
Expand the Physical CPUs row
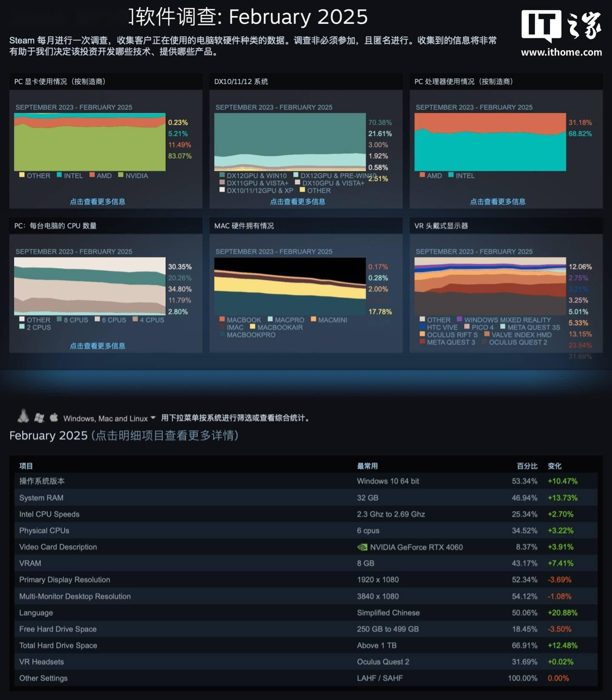point(306,530)
